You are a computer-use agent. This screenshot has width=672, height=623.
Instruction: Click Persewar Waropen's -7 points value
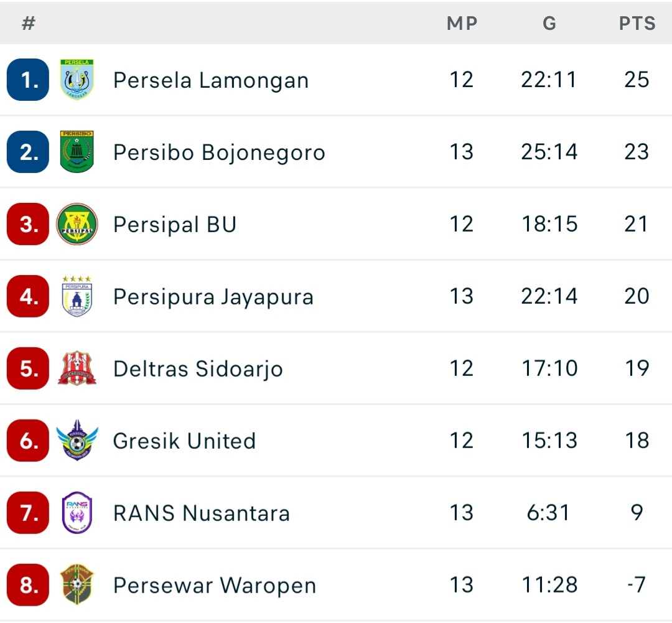pyautogui.click(x=636, y=585)
